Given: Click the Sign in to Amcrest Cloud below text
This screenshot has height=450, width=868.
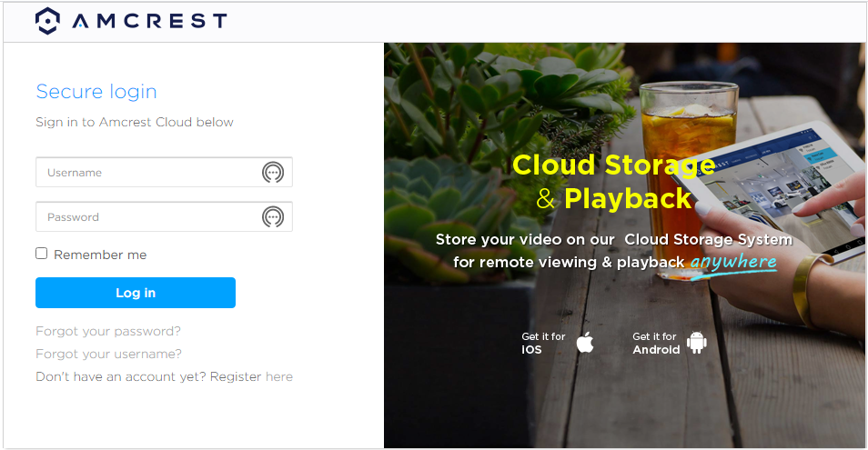Looking at the screenshot, I should (x=135, y=122).
